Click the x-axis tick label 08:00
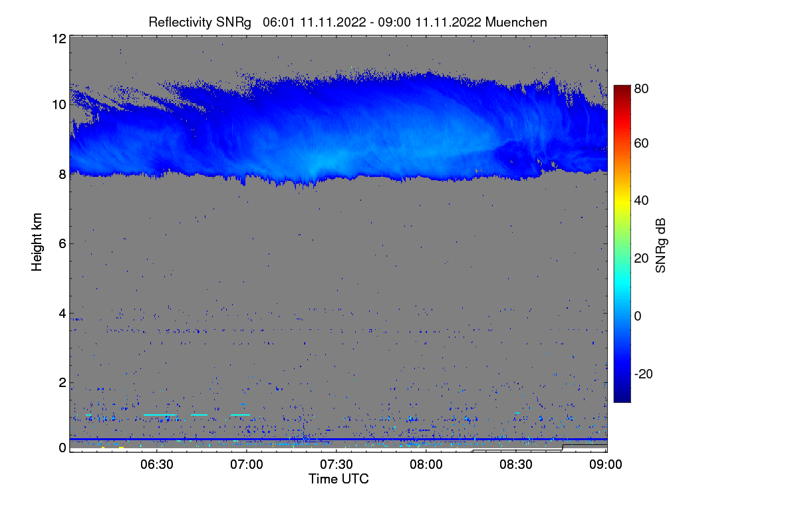Image resolution: width=798 pixels, height=532 pixels. tap(426, 464)
